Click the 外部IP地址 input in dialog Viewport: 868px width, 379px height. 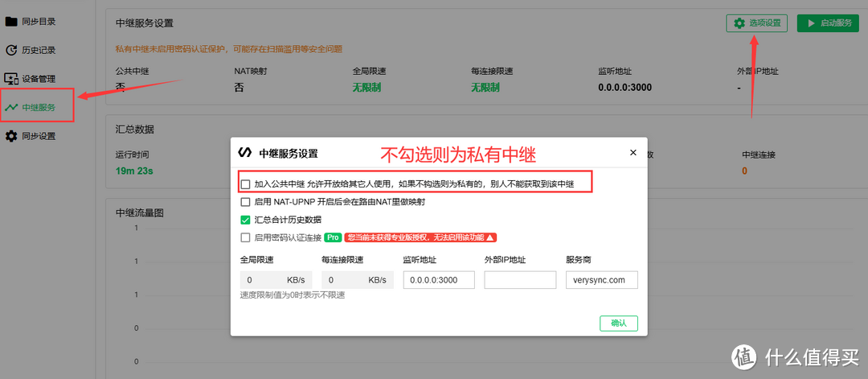520,280
